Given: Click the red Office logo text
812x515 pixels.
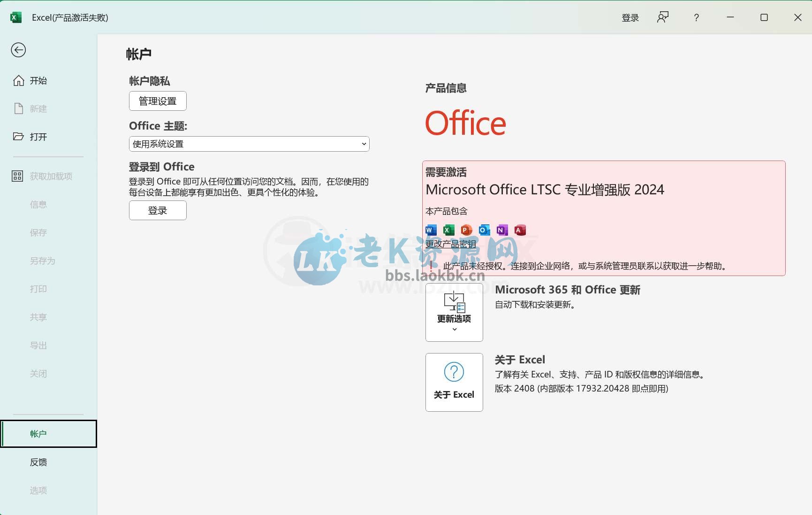Looking at the screenshot, I should click(x=465, y=123).
